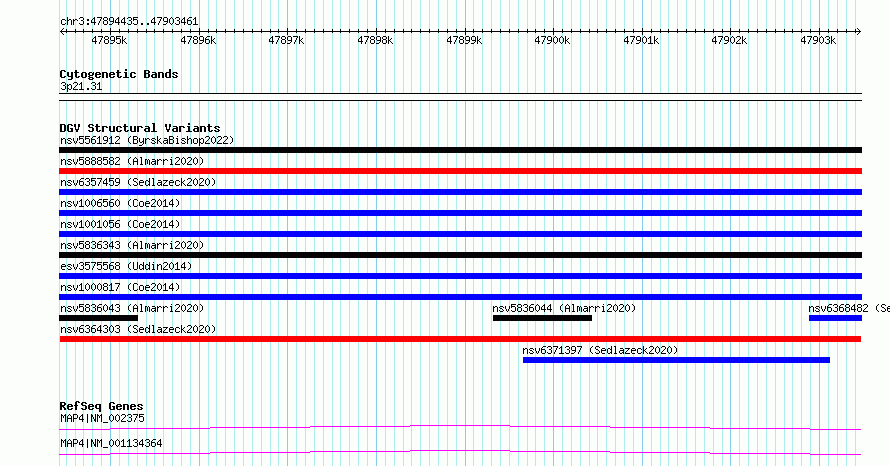This screenshot has width=890, height=466.
Task: Click the 47897k ruler coordinate
Action: click(286, 41)
